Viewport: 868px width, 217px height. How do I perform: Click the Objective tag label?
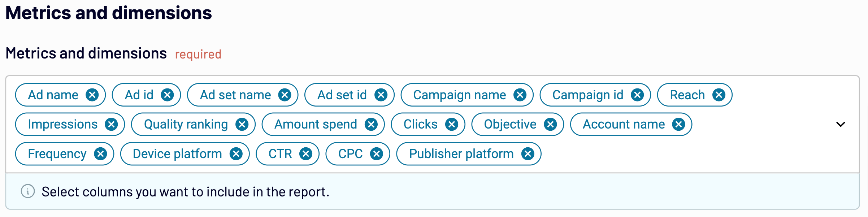(510, 125)
